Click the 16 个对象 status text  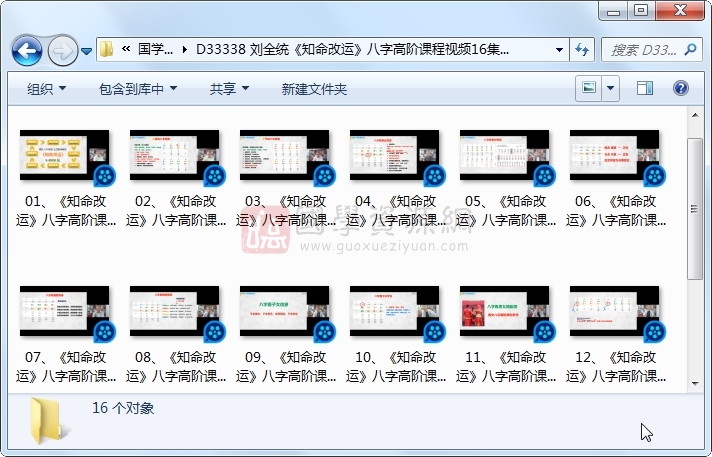[x=123, y=408]
